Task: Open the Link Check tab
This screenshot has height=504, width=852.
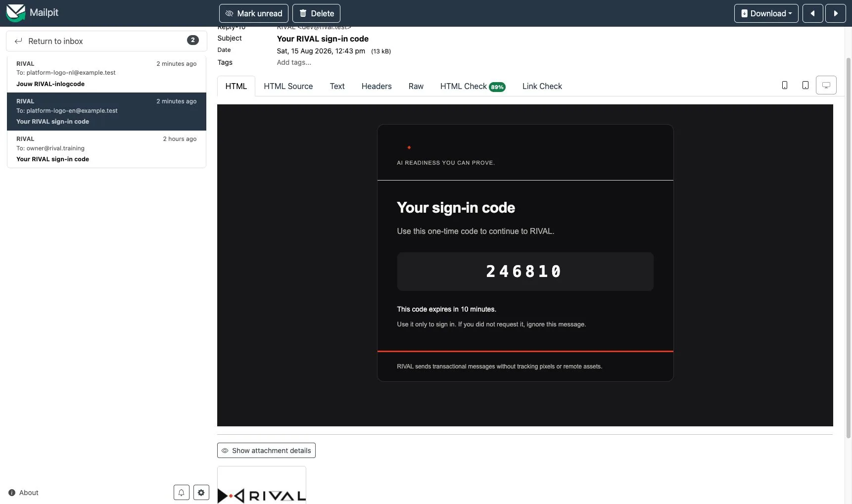Action: click(x=542, y=86)
